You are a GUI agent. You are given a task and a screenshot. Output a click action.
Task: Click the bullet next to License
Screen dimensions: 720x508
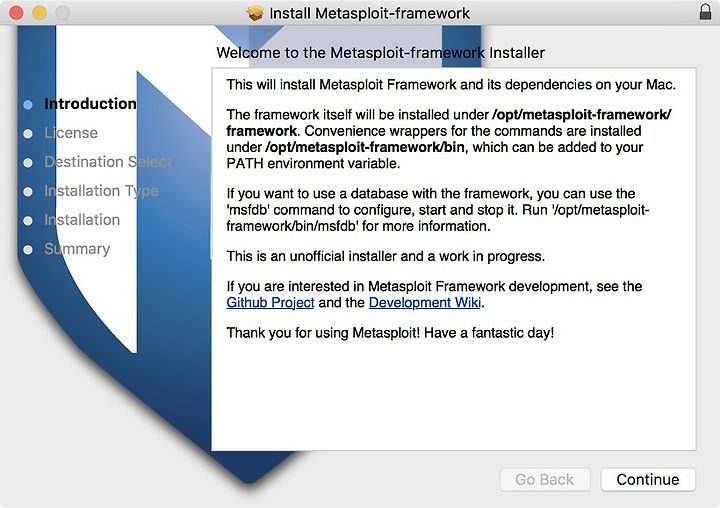[28, 134]
